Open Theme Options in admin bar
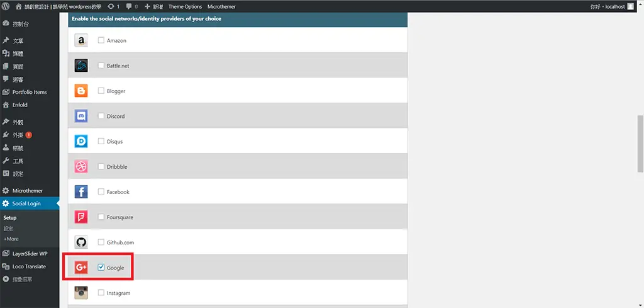The height and width of the screenshot is (308, 644). 186,6
